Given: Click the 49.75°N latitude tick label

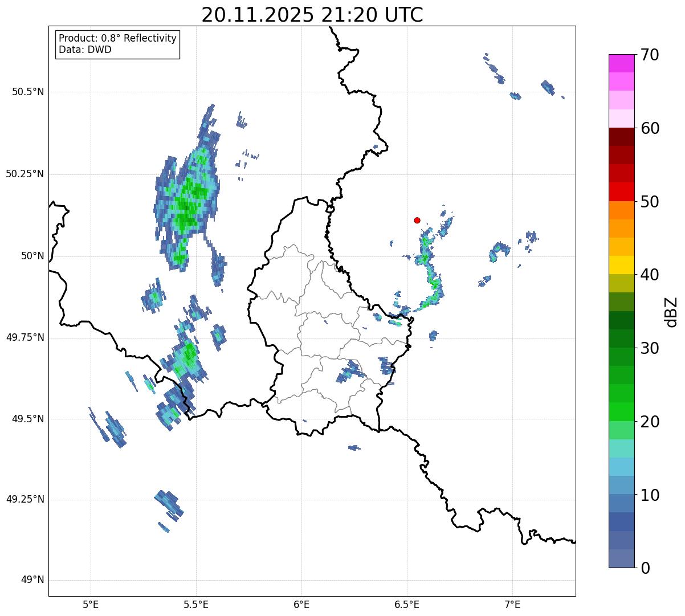Looking at the screenshot, I should pos(25,337).
